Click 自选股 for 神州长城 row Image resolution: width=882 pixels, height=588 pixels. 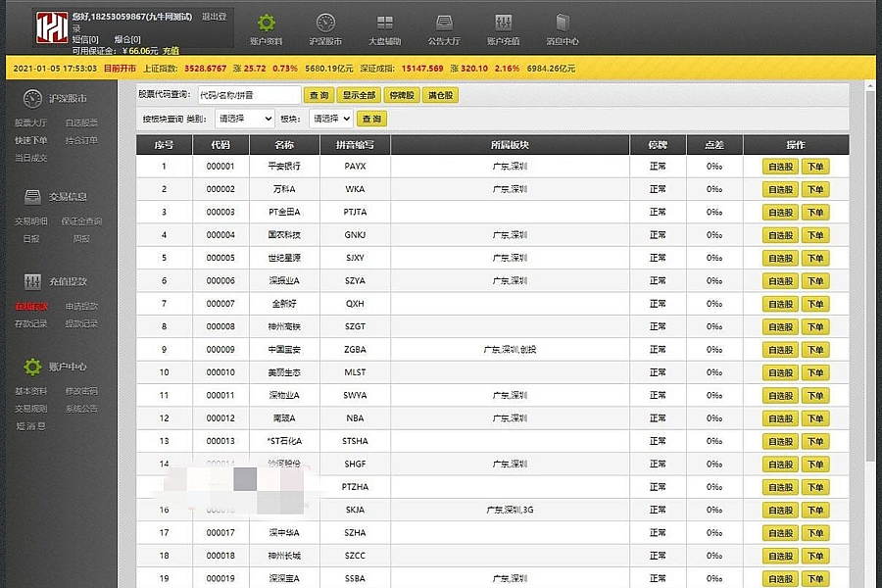780,556
